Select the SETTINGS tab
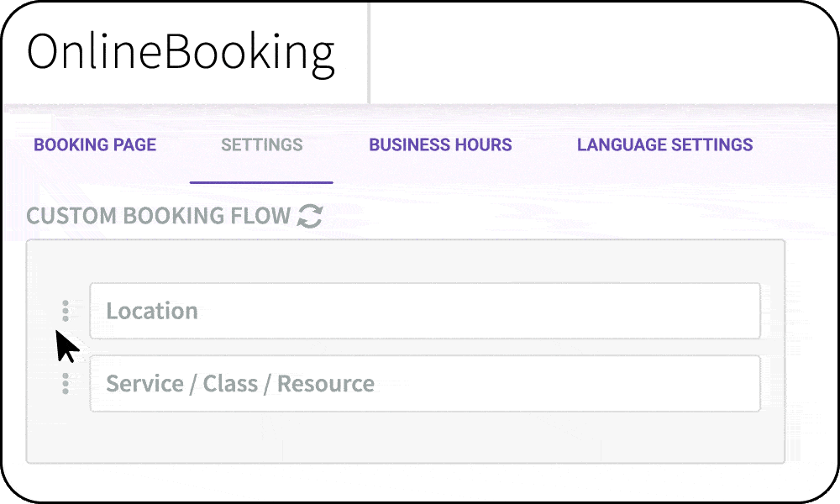This screenshot has height=504, width=840. click(x=261, y=144)
